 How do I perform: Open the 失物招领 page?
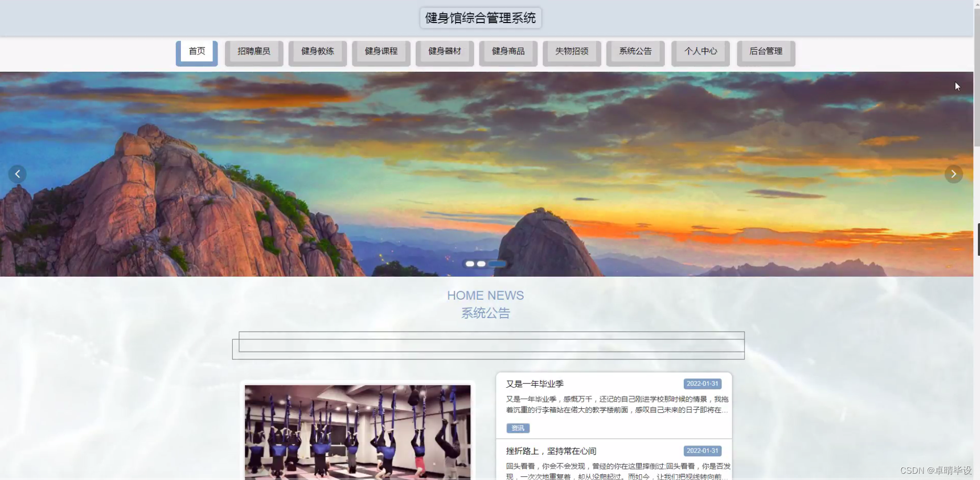pos(572,51)
